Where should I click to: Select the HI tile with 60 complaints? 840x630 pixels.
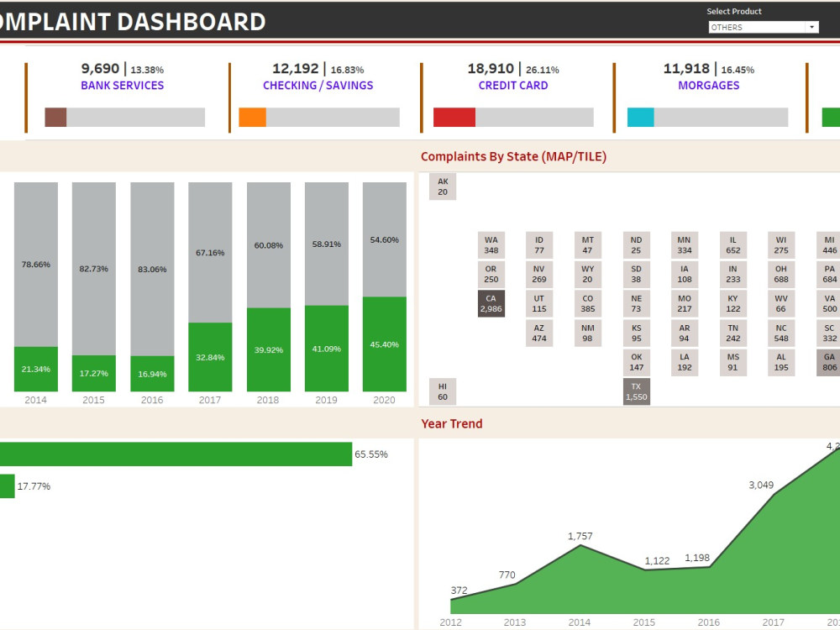pyautogui.click(x=443, y=390)
